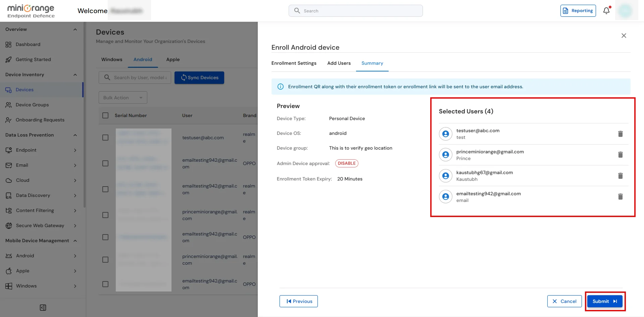Submit the Android enrollment

click(605, 301)
